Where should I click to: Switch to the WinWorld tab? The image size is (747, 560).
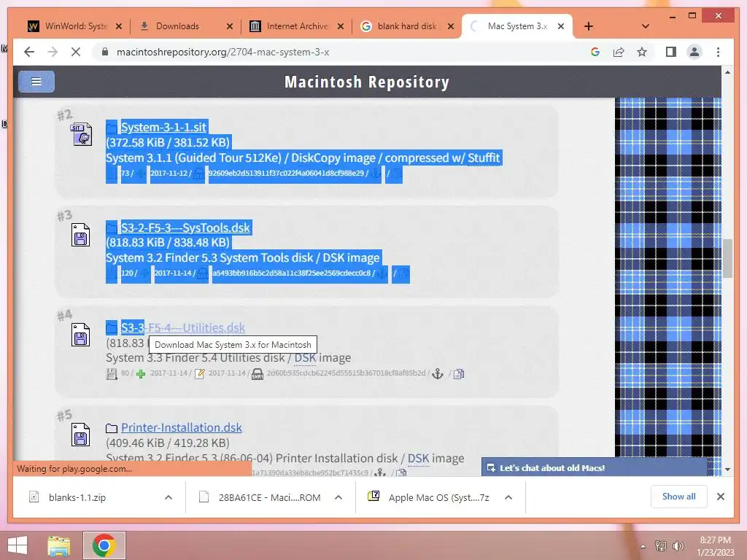tap(67, 26)
